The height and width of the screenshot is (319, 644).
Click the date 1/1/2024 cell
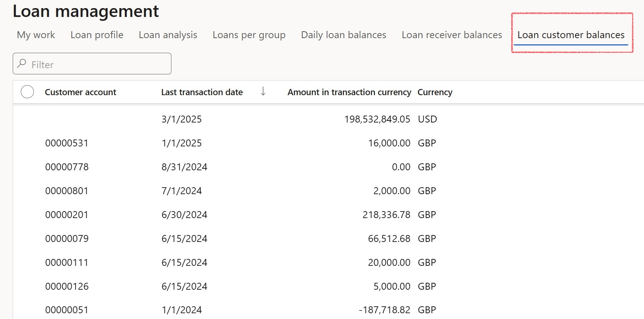point(181,310)
